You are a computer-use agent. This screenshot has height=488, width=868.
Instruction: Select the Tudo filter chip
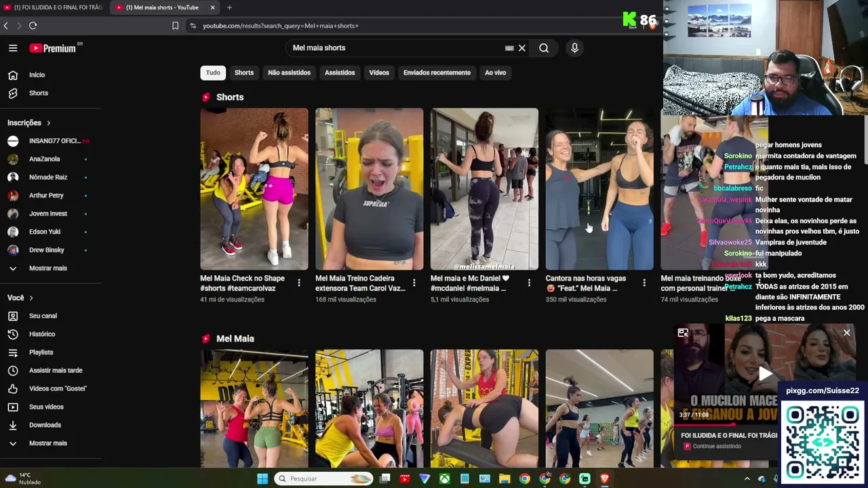tap(213, 73)
